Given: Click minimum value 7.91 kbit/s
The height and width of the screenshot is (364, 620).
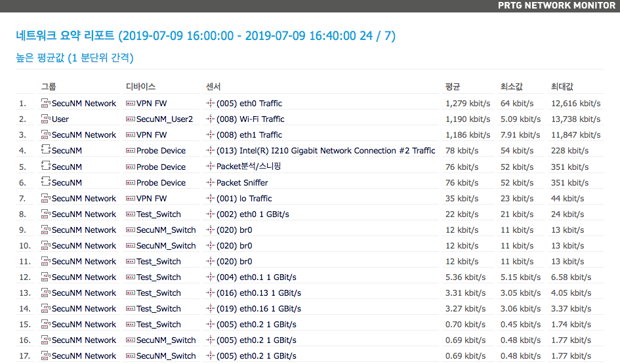Looking at the screenshot, I should point(520,135).
